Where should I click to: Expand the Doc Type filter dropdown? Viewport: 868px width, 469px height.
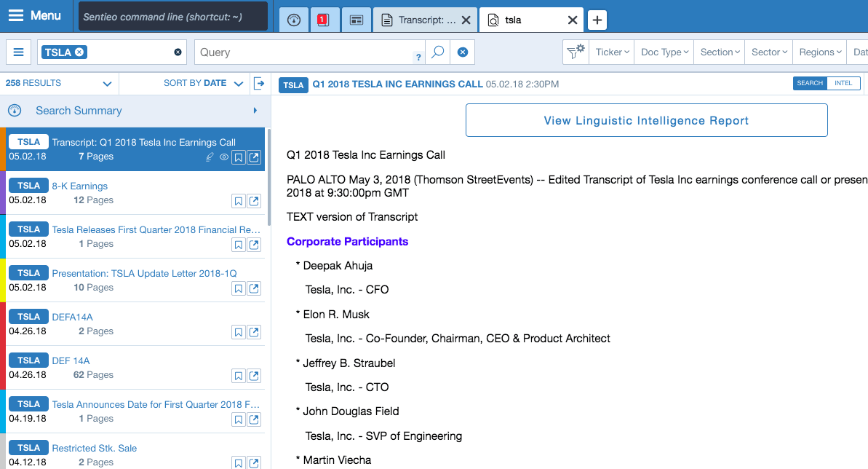665,52
